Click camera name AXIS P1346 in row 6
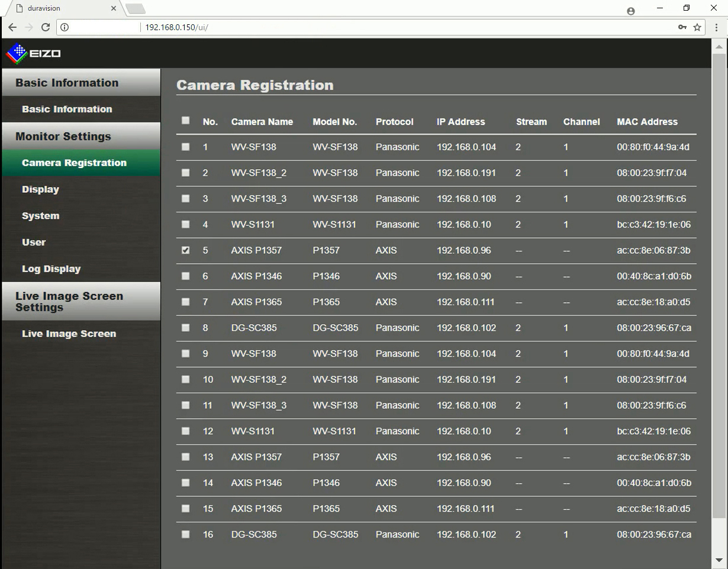The width and height of the screenshot is (728, 569). 256,276
